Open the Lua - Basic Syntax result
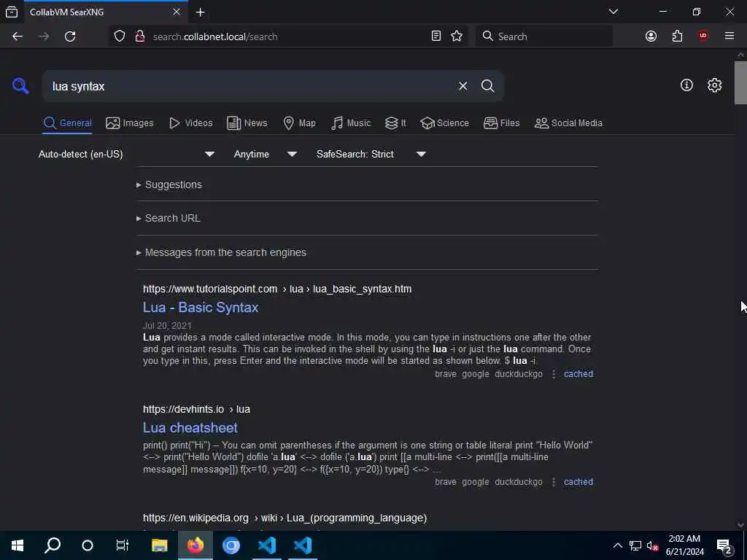The height and width of the screenshot is (560, 747). point(201,308)
